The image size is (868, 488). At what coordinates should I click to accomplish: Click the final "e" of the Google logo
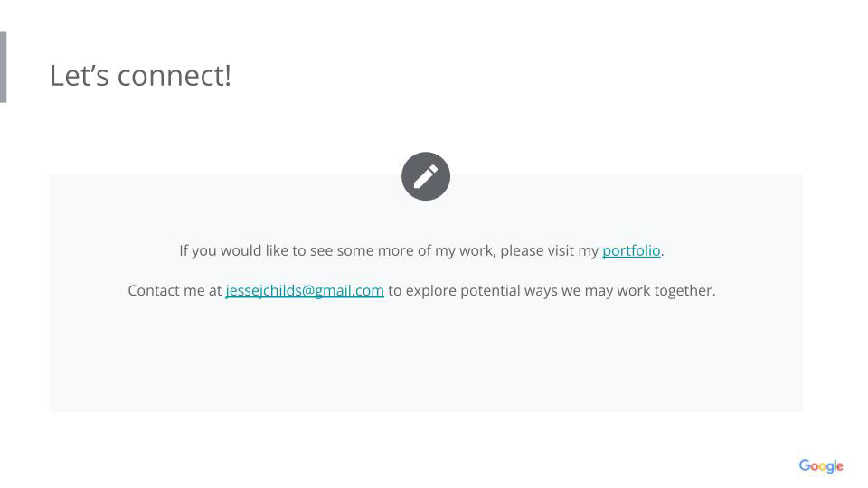click(839, 467)
